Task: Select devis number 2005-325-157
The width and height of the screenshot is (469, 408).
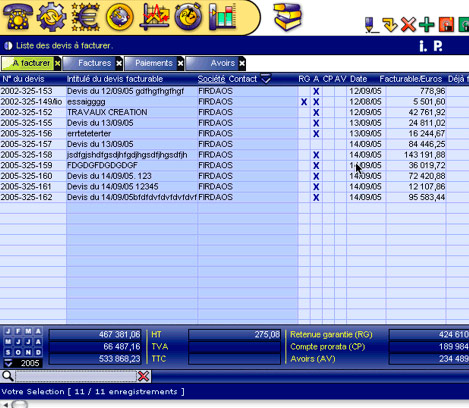Action: coord(26,144)
